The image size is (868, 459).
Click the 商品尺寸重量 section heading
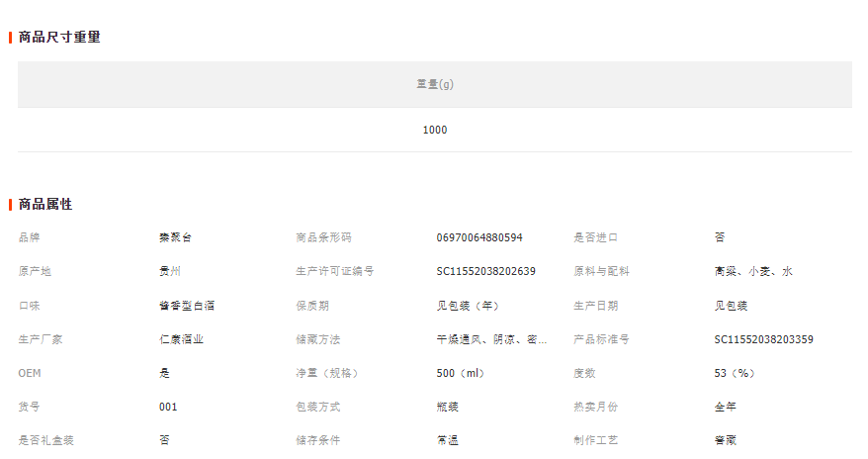click(x=59, y=38)
